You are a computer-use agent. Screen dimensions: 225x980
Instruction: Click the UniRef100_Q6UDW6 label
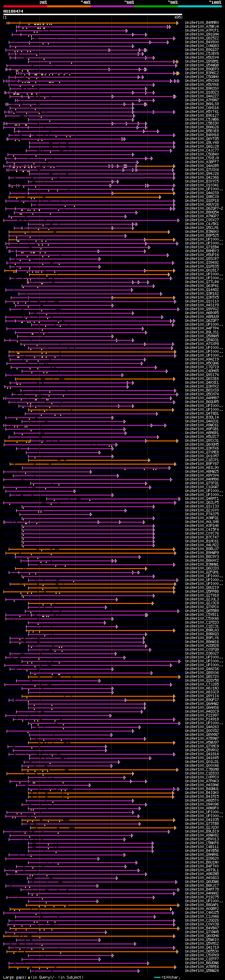click(x=202, y=882)
